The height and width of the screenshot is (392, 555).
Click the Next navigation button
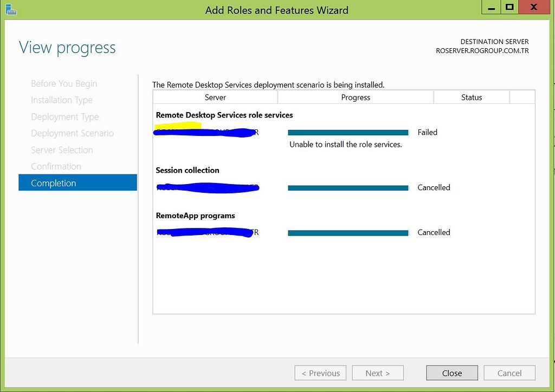click(377, 373)
